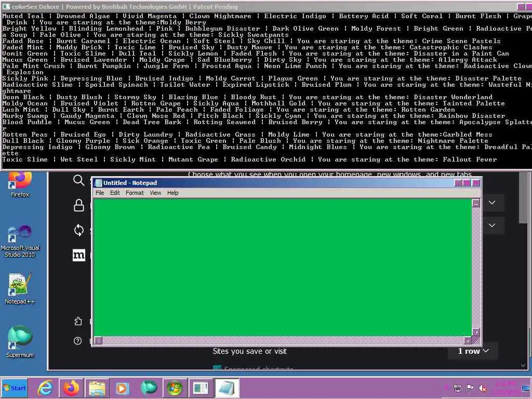The width and height of the screenshot is (532, 399).
Task: Open the Action Center flag icon
Action: point(470,388)
